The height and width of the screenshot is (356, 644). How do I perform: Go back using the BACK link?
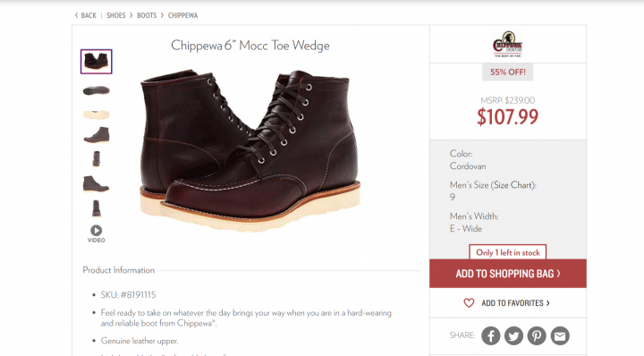(x=86, y=15)
